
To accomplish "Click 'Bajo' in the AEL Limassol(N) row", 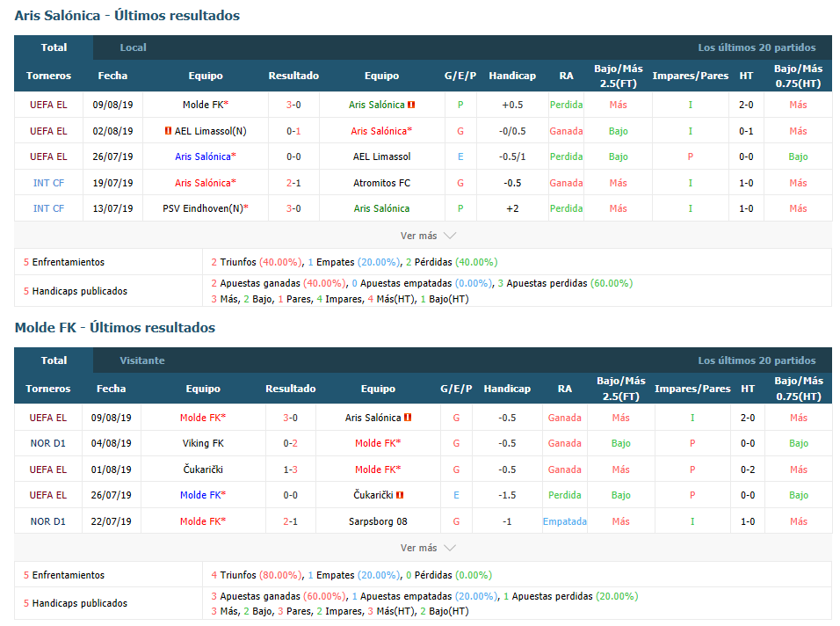I will [619, 131].
